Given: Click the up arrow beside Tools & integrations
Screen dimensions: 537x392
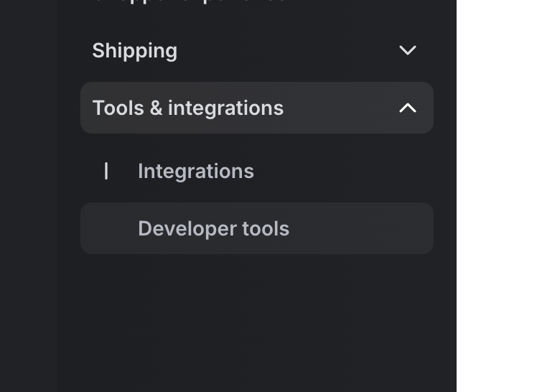Looking at the screenshot, I should 407,108.
